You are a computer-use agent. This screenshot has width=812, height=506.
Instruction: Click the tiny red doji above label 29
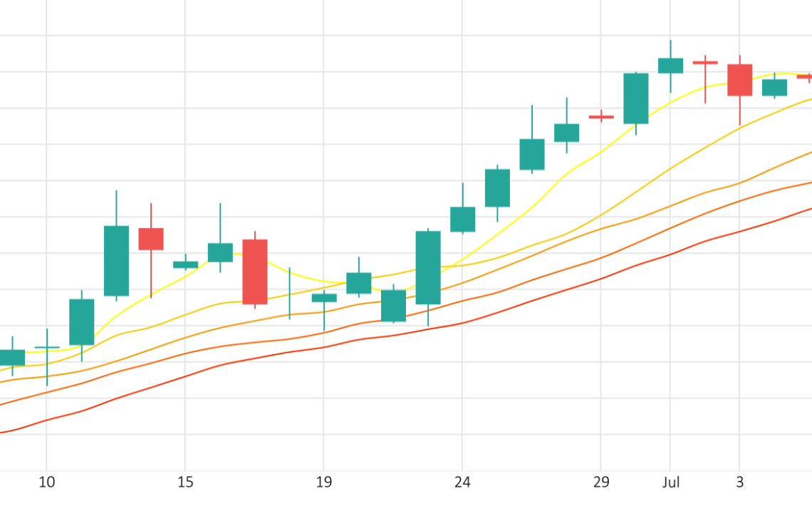coord(601,116)
